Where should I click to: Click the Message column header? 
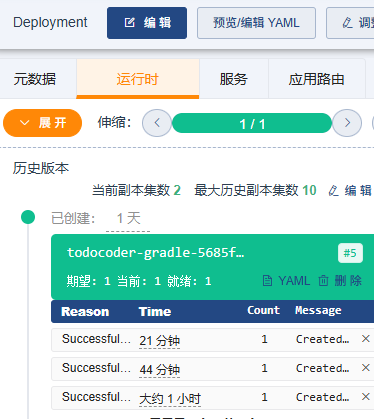click(318, 310)
